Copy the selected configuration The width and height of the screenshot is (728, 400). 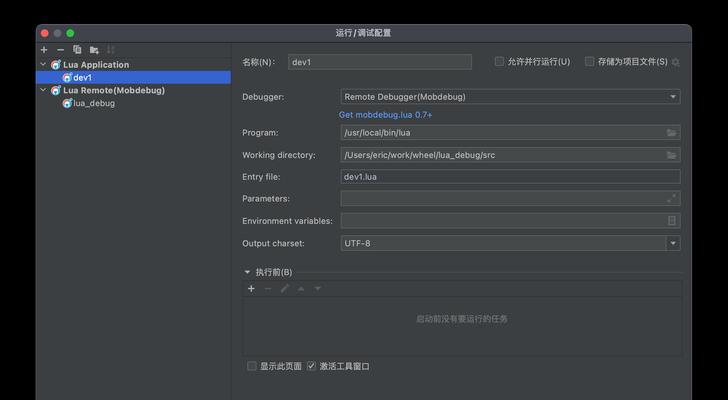click(x=77, y=50)
